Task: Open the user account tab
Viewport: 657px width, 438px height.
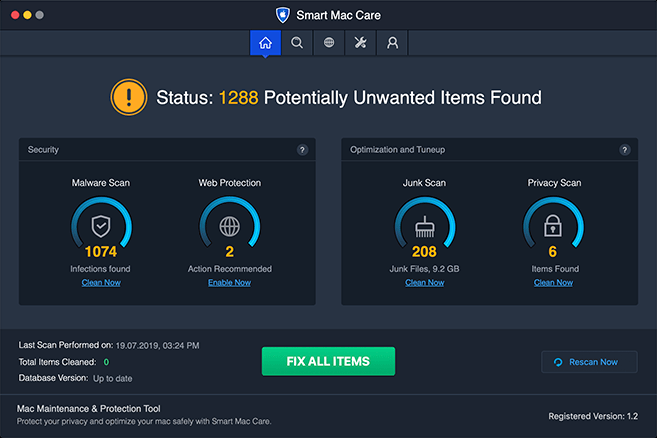Action: tap(393, 43)
